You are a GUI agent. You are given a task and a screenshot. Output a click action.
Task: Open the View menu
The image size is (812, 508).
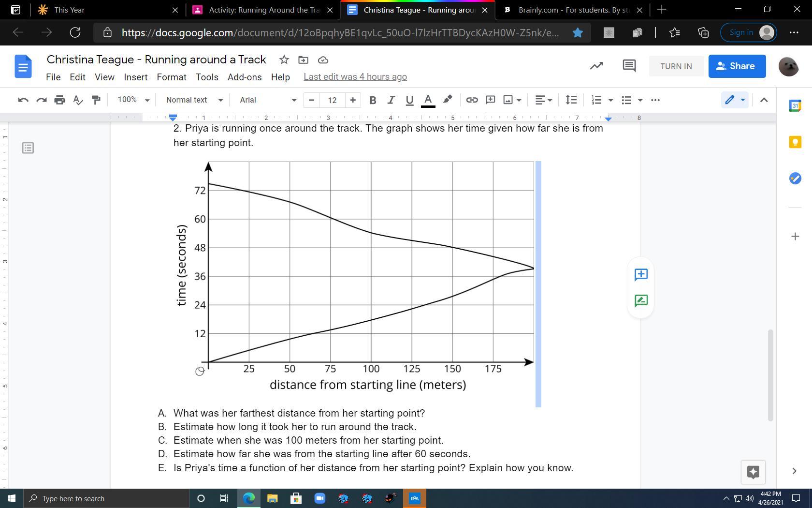[x=104, y=77]
